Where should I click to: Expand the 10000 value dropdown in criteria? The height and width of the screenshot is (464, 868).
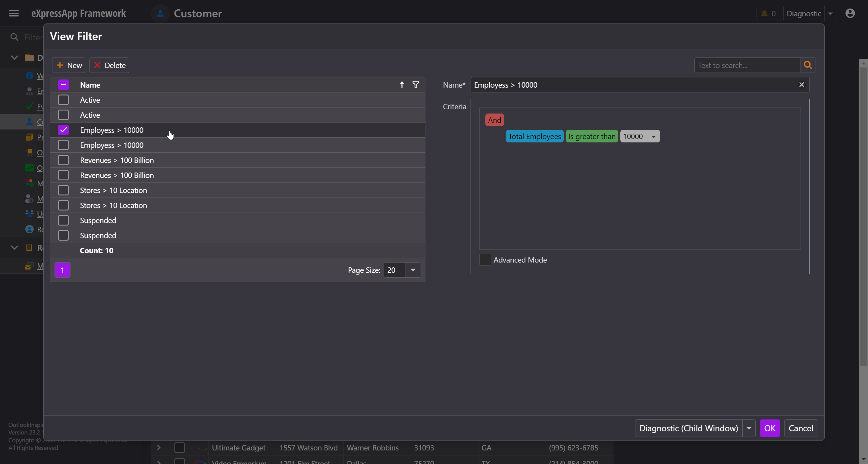653,136
